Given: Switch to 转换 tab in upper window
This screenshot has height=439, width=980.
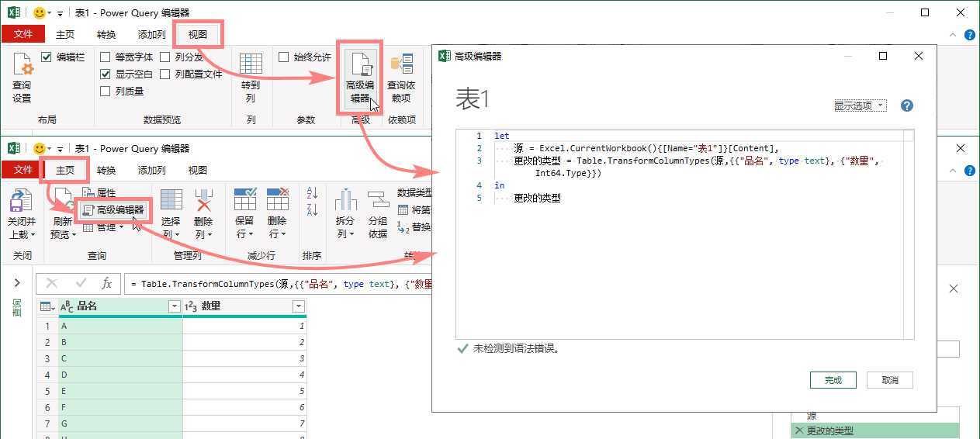Looking at the screenshot, I should (x=106, y=34).
